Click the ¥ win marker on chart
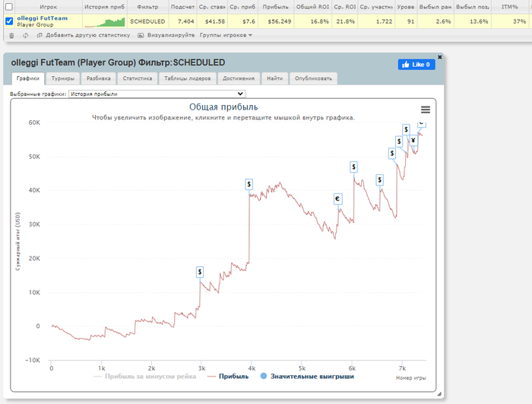 (x=413, y=140)
